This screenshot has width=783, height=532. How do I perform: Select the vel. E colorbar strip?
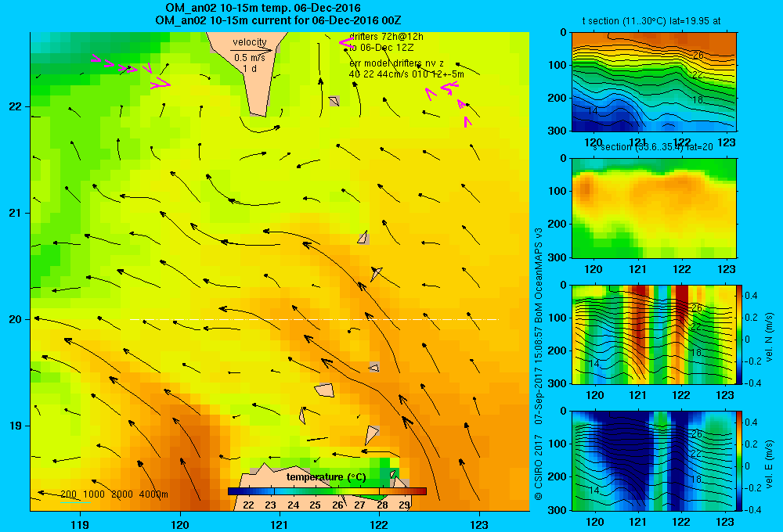click(x=740, y=461)
